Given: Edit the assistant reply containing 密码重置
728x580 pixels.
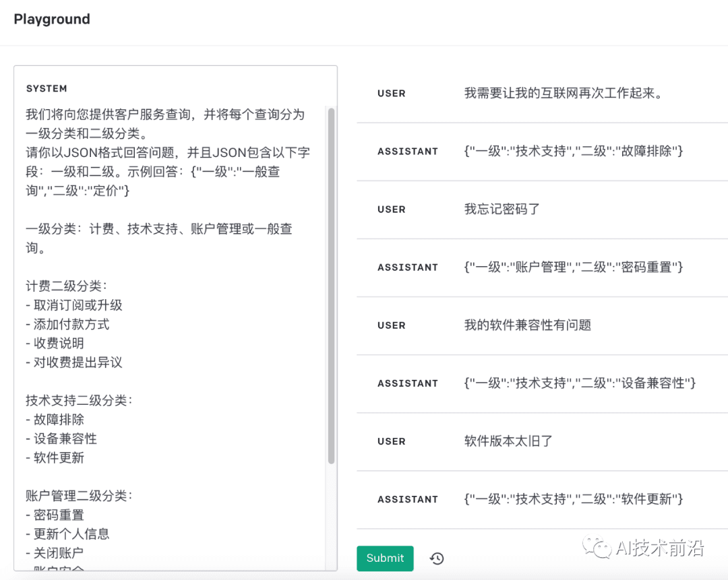Looking at the screenshot, I should 574,267.
